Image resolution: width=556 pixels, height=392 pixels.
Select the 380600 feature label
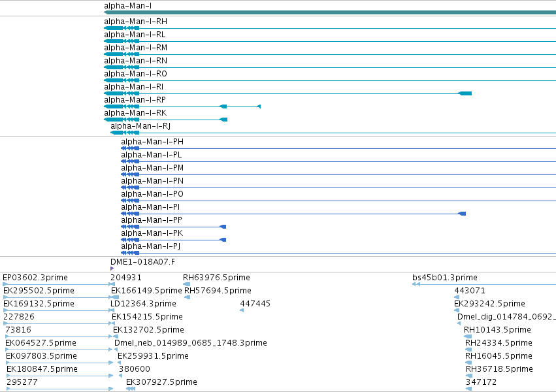pyautogui.click(x=135, y=370)
